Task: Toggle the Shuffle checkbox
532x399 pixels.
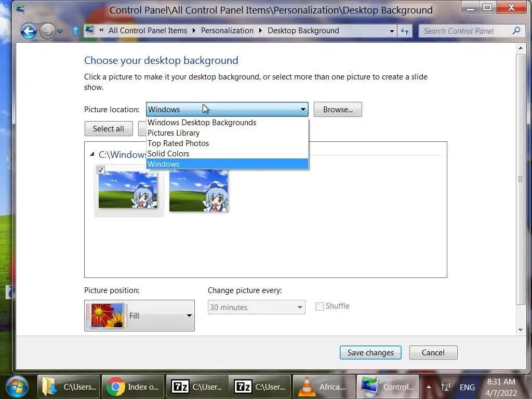Action: pyautogui.click(x=320, y=307)
